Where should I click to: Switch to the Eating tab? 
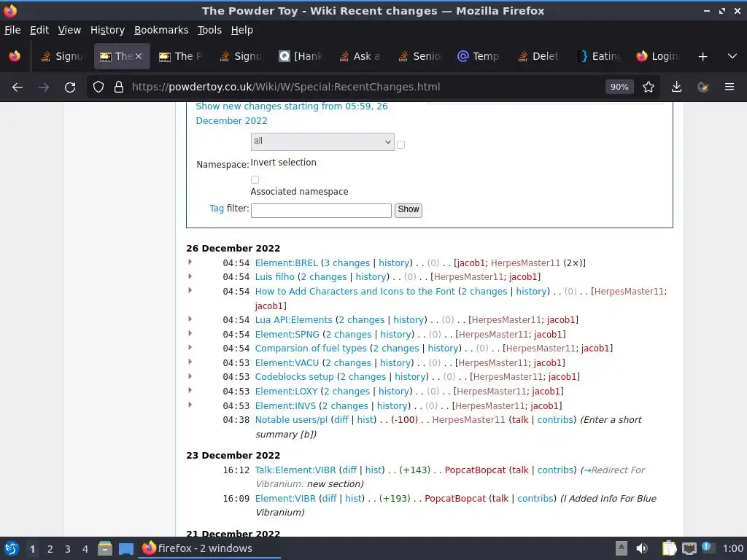(x=598, y=57)
